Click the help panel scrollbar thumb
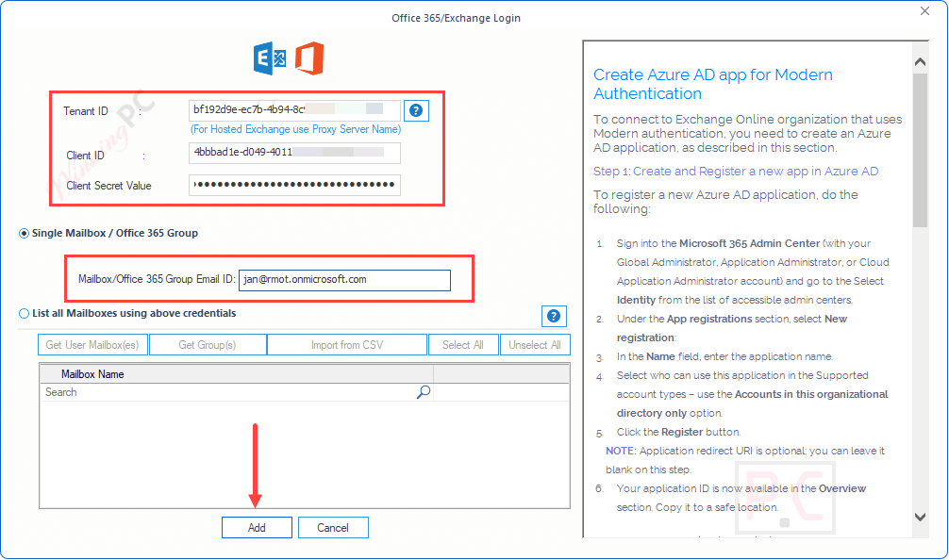949x560 pixels. click(x=920, y=150)
